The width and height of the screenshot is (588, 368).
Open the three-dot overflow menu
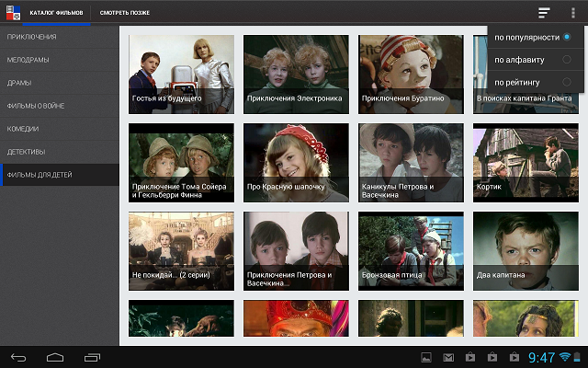click(x=573, y=13)
